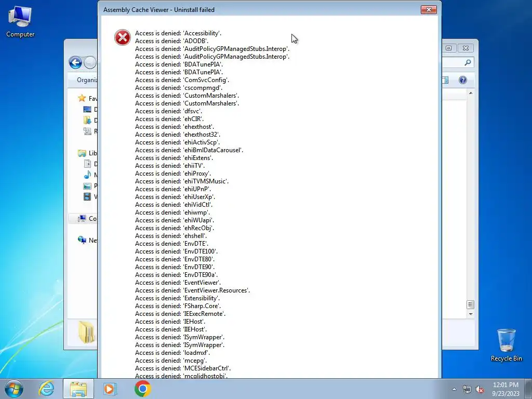Open the Recycle Bin on desktop
532x399 pixels.
(x=506, y=345)
